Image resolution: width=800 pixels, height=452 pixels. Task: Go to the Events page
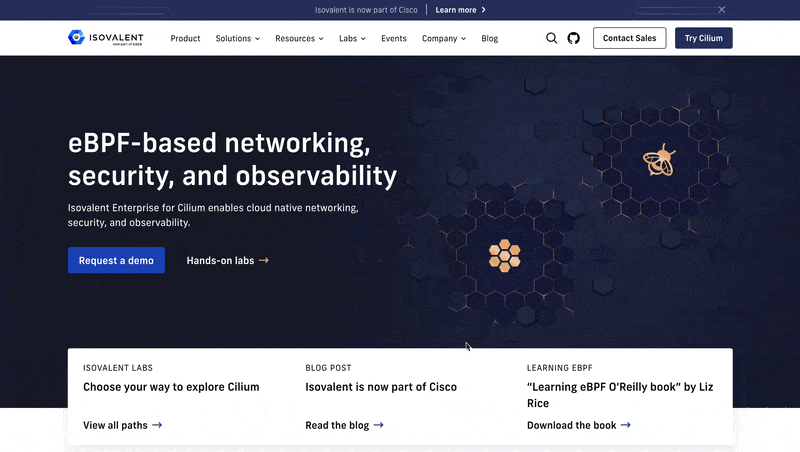coord(394,38)
